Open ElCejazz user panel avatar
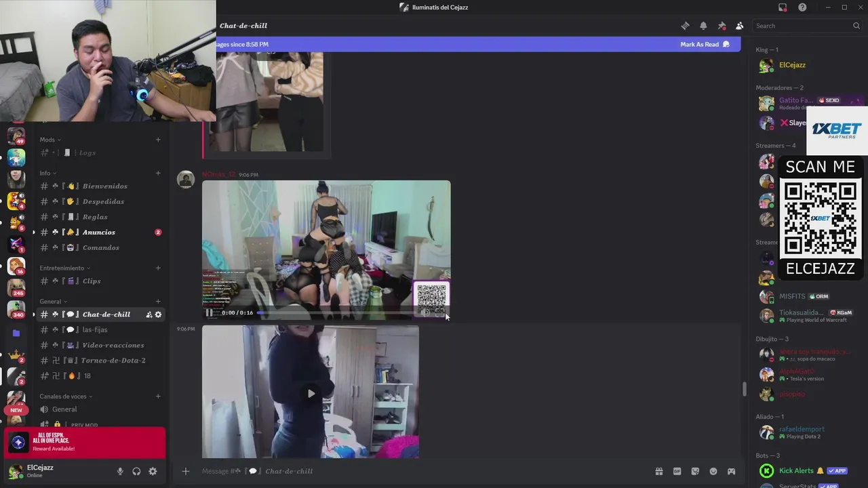This screenshot has width=868, height=488. click(x=15, y=472)
